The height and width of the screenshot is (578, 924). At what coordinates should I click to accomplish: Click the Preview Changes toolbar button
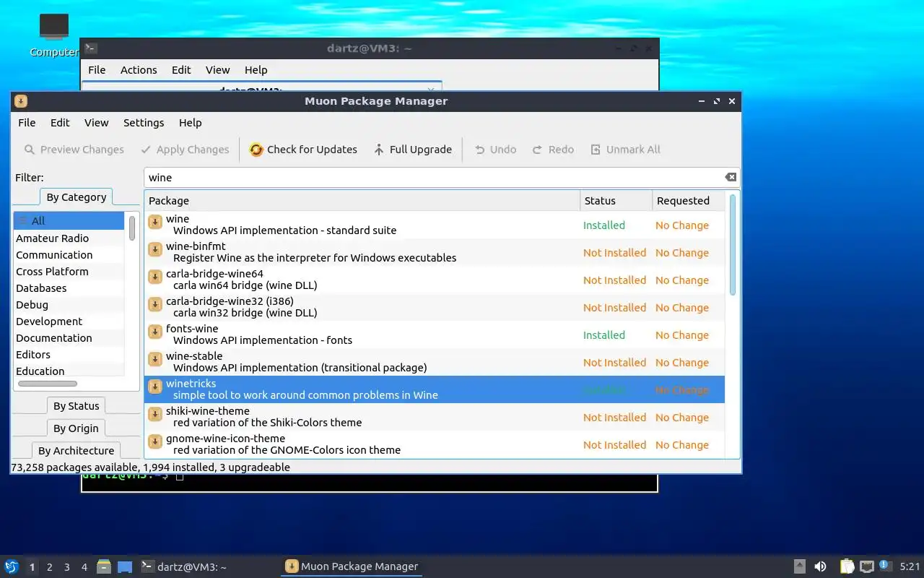coord(74,150)
